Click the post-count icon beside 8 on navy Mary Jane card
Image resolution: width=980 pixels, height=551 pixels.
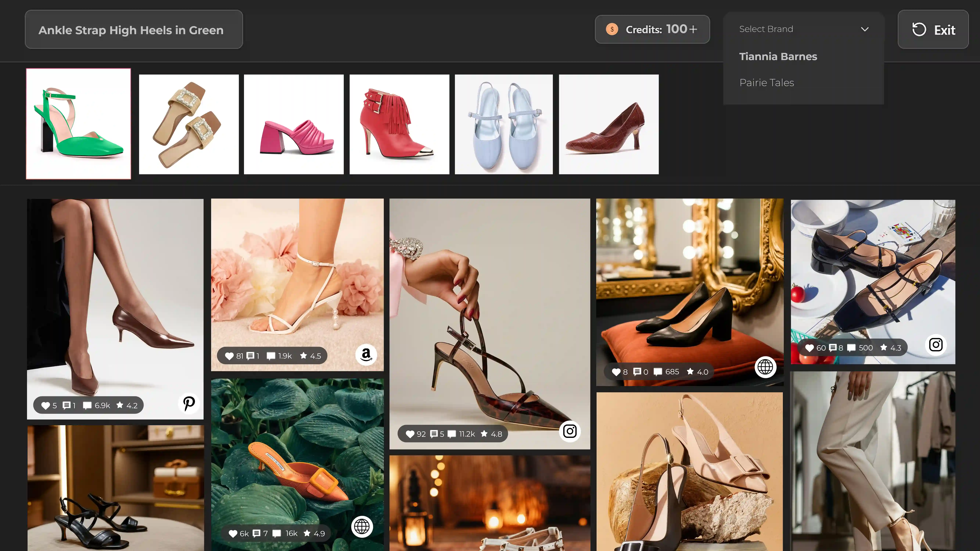point(832,347)
